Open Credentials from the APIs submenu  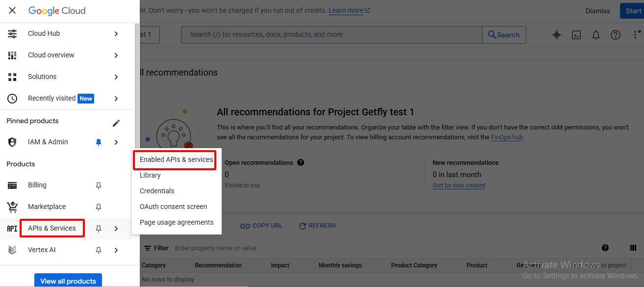pyautogui.click(x=157, y=191)
